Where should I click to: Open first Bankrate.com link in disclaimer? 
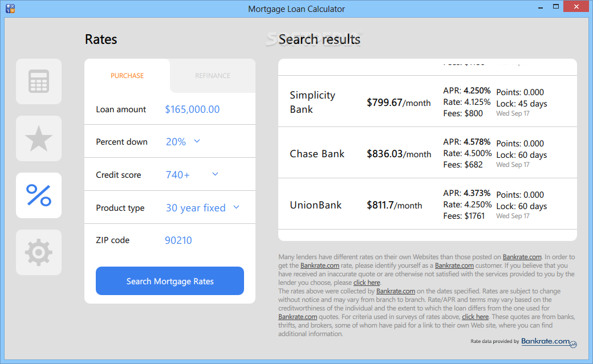point(522,257)
